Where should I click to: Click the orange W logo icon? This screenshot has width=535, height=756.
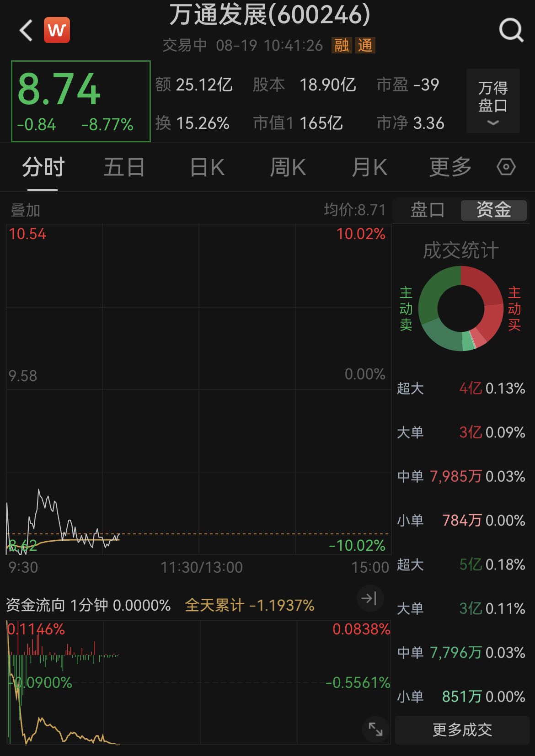tap(57, 30)
